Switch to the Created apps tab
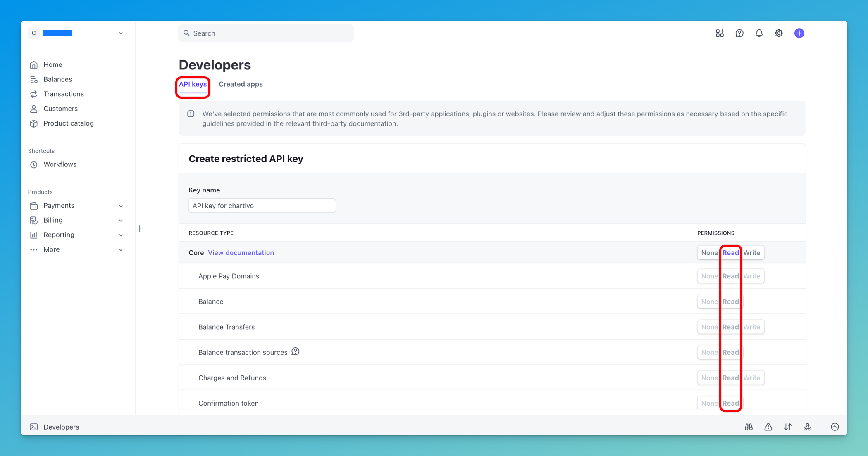The image size is (868, 456). [x=241, y=84]
